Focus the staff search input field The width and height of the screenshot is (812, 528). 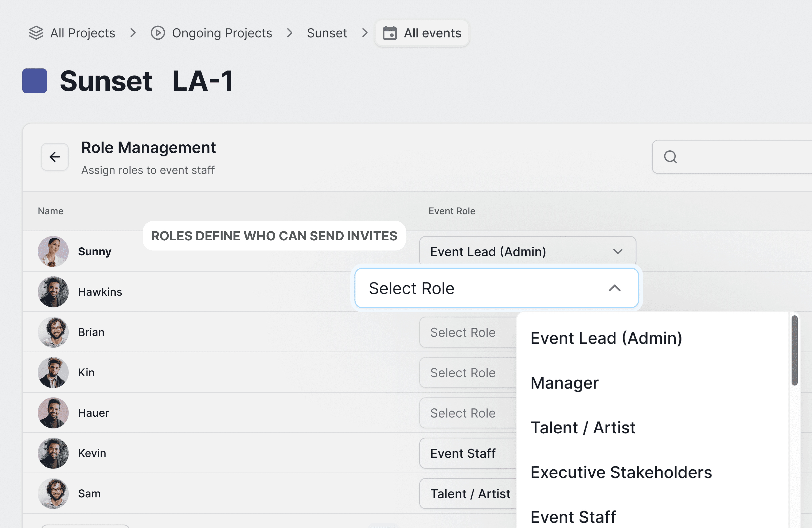pos(744,157)
